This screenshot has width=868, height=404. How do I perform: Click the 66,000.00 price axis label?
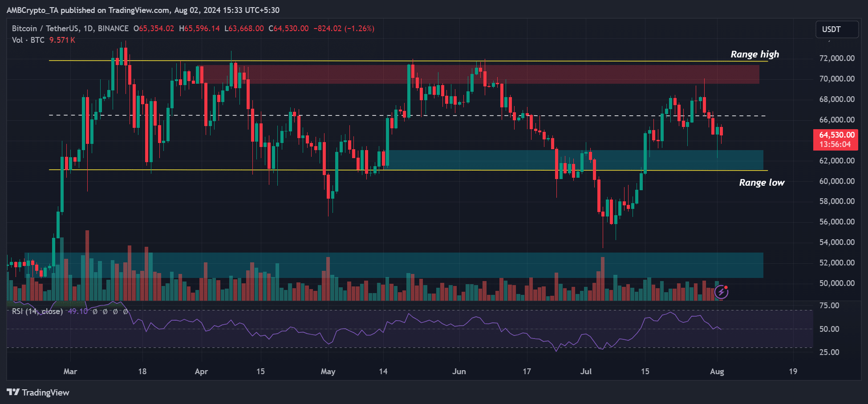click(837, 120)
